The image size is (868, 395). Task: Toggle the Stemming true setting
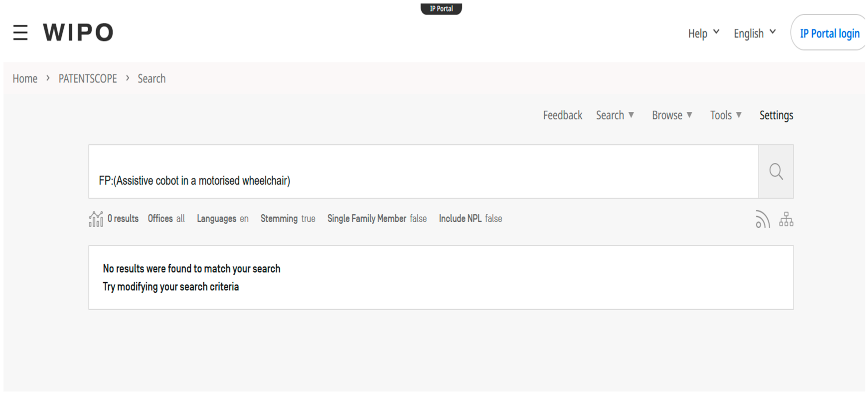click(x=287, y=219)
